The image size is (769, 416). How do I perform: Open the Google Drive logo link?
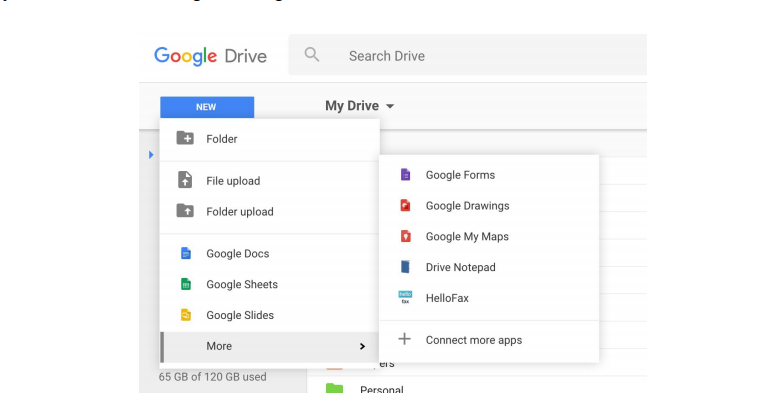tap(210, 55)
